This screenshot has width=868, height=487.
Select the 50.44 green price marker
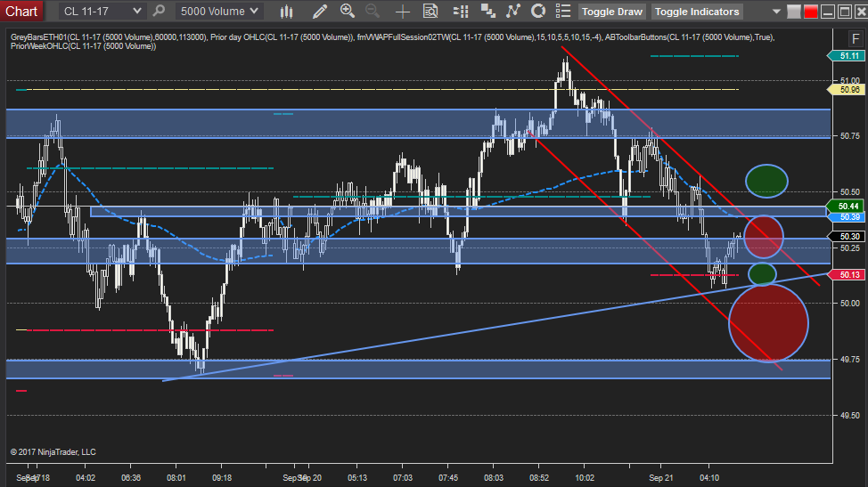(846, 207)
